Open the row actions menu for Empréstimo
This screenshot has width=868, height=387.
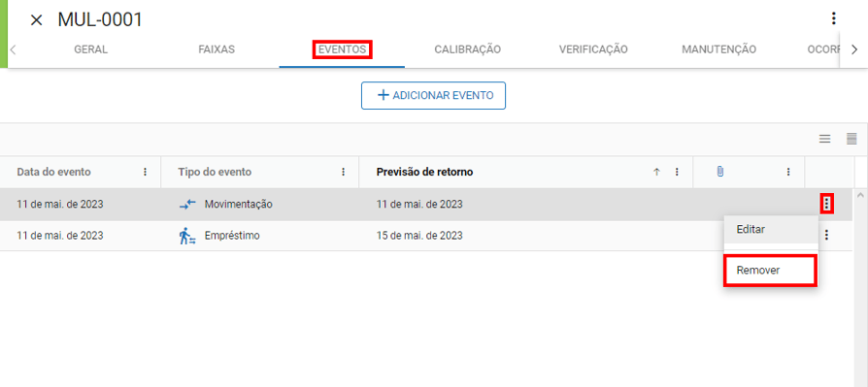coord(826,236)
